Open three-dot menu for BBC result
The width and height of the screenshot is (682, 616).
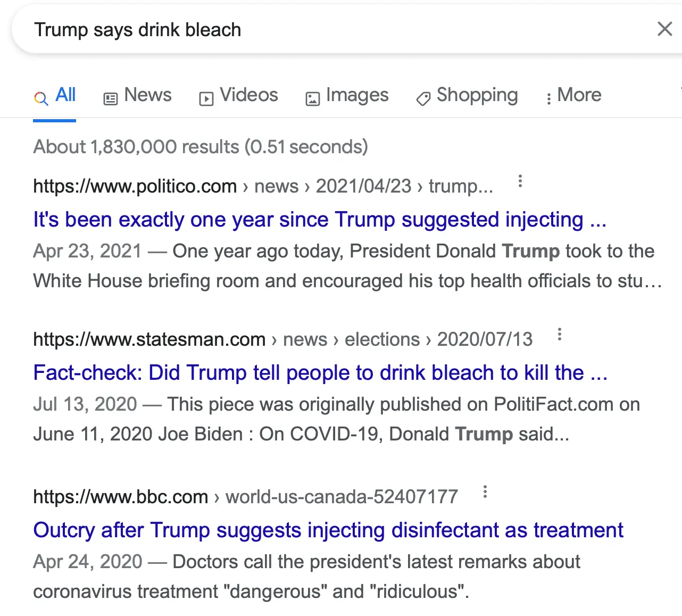point(485,492)
